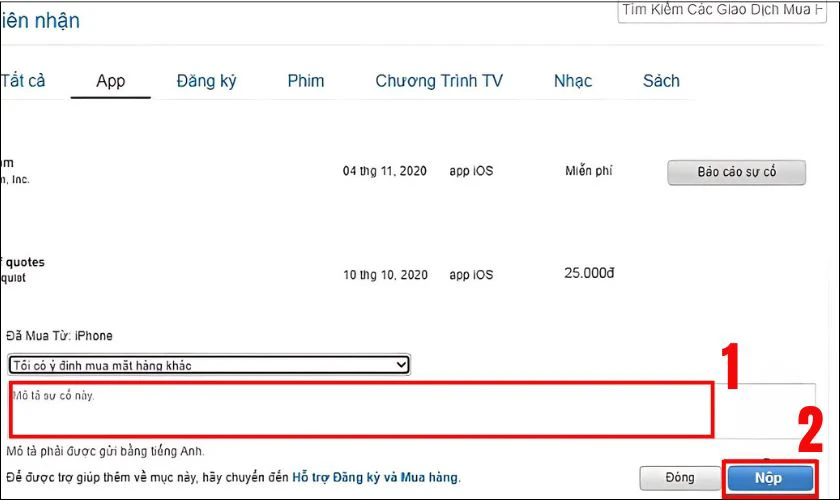Click the Đóng button
840x500 pixels.
680,477
